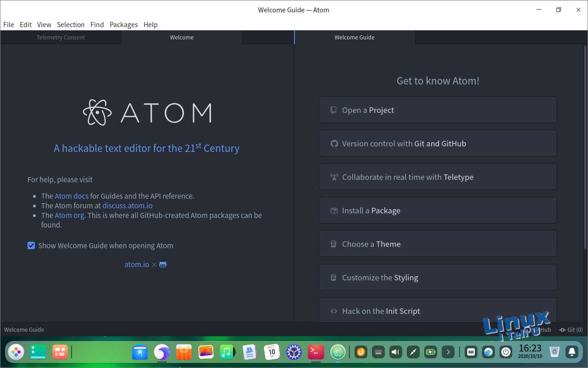This screenshot has height=368, width=588.
Task: Select the Welcome tab
Action: coord(182,38)
